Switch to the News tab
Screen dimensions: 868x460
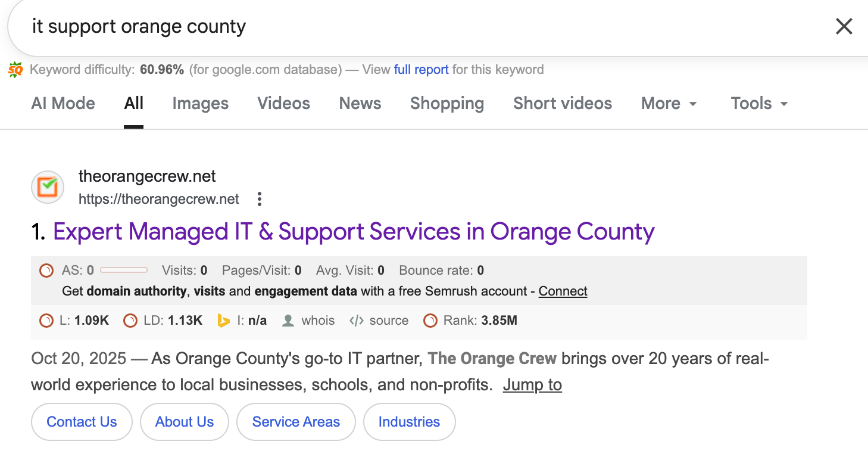360,103
